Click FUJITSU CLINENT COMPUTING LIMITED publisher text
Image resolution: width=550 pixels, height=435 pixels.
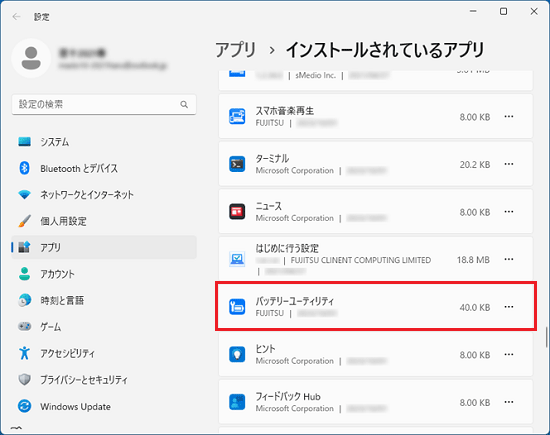point(361,260)
